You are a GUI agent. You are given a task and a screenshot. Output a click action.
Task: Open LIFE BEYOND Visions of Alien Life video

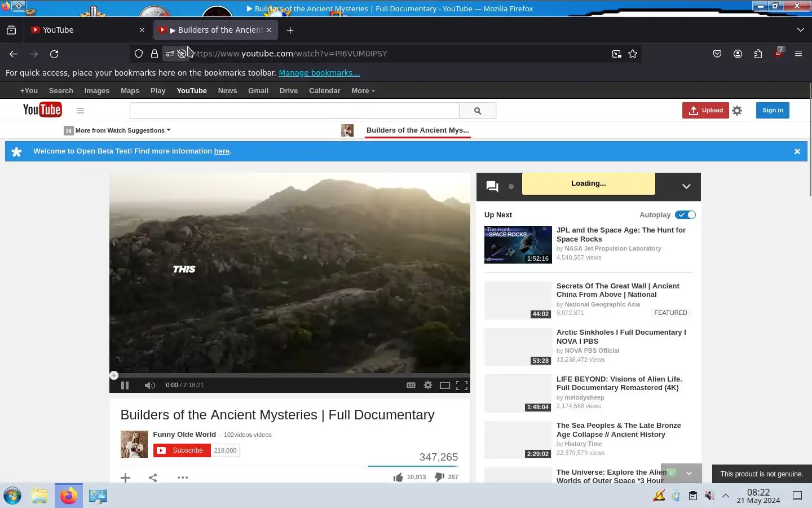click(619, 383)
